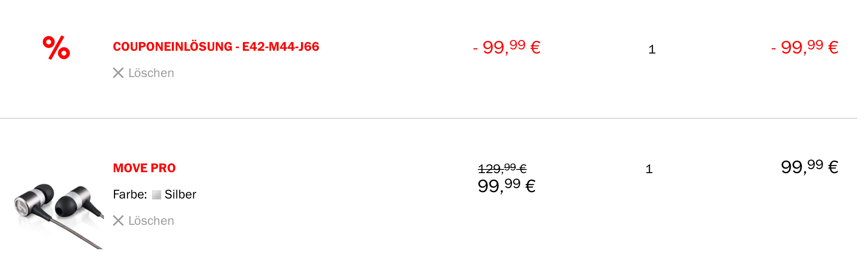Image resolution: width=868 pixels, height=271 pixels.
Task: Click the coupon unit discount -99,99 €
Action: pyautogui.click(x=507, y=47)
